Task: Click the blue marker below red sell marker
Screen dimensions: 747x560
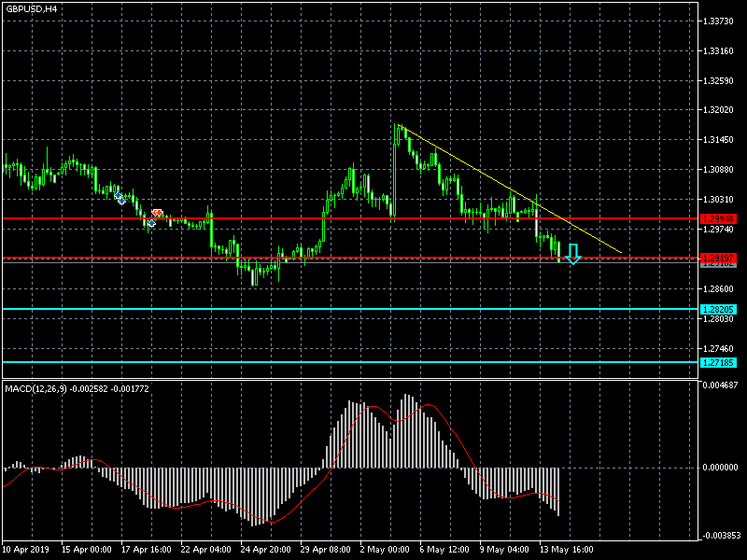Action: pos(151,223)
